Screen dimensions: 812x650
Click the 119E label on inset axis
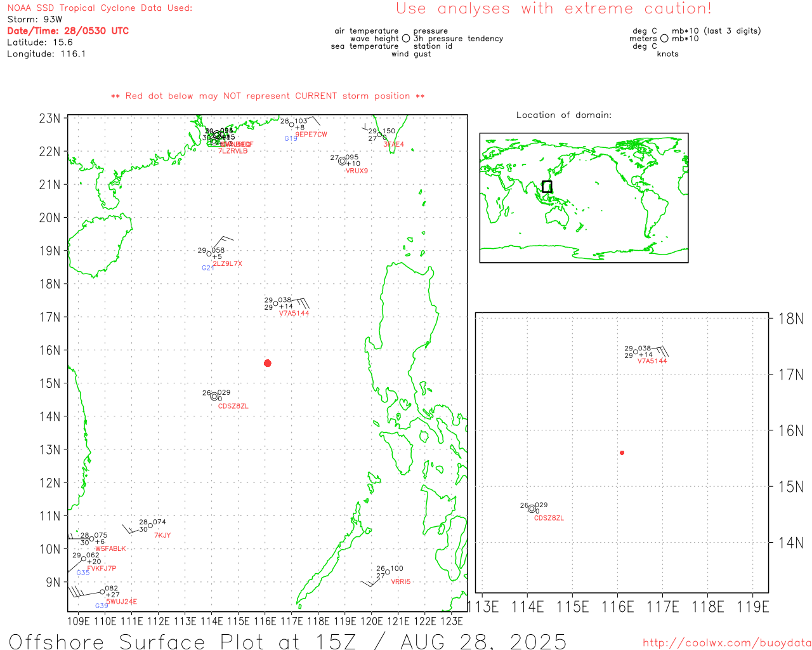click(x=753, y=607)
